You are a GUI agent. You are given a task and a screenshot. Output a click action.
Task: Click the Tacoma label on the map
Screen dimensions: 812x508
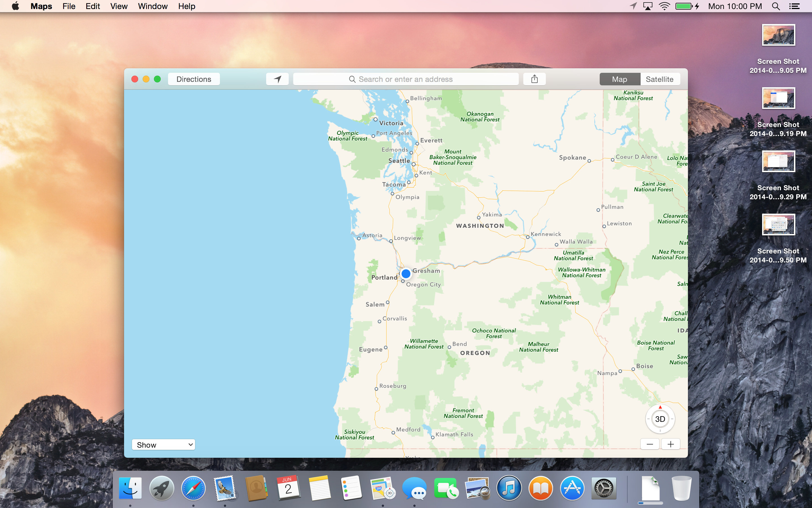tap(394, 185)
